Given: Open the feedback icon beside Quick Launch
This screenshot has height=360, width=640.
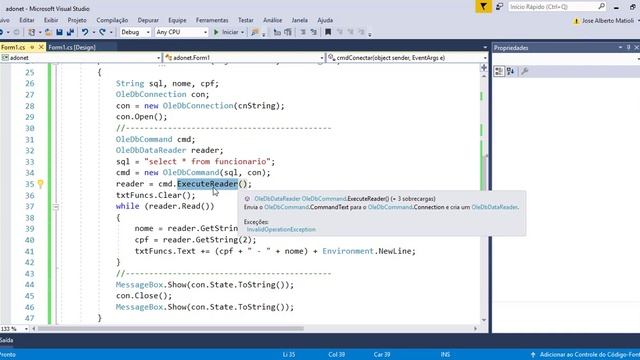Looking at the screenshot, I should click(500, 7).
